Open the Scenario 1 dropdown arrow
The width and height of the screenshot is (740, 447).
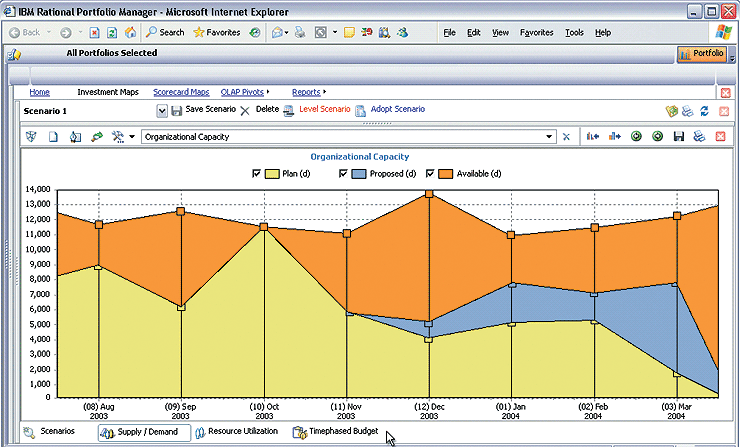click(162, 111)
